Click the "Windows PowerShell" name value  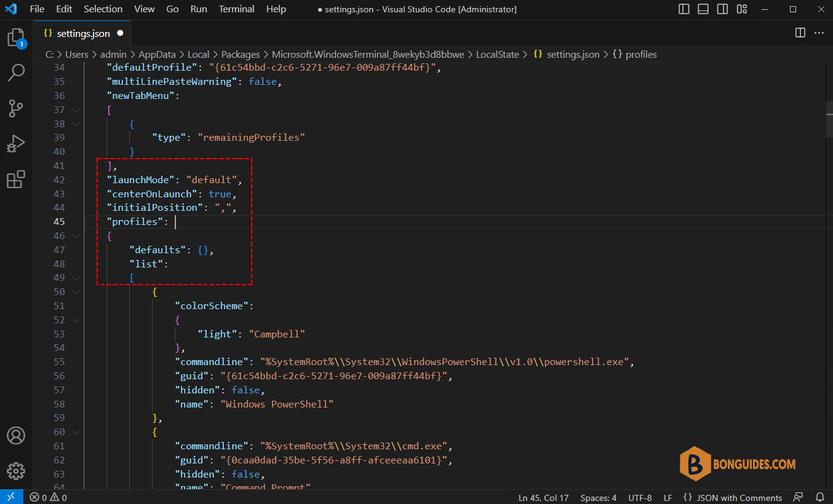click(x=277, y=404)
